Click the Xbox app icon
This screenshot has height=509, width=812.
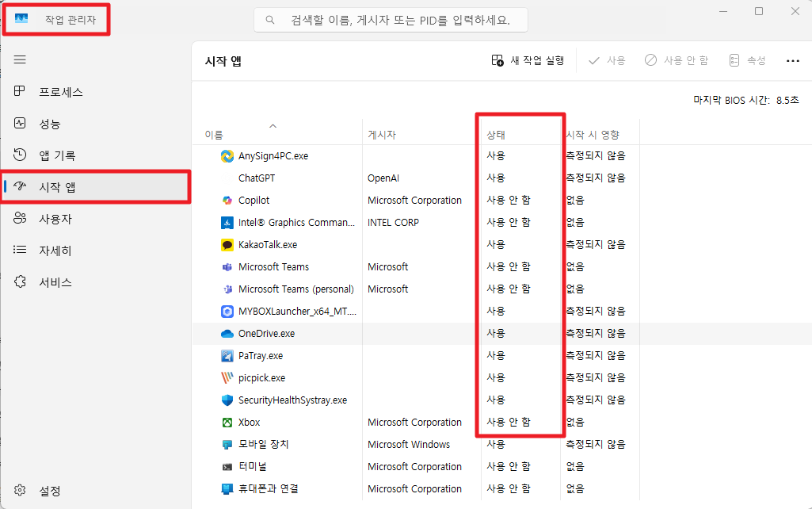(227, 423)
